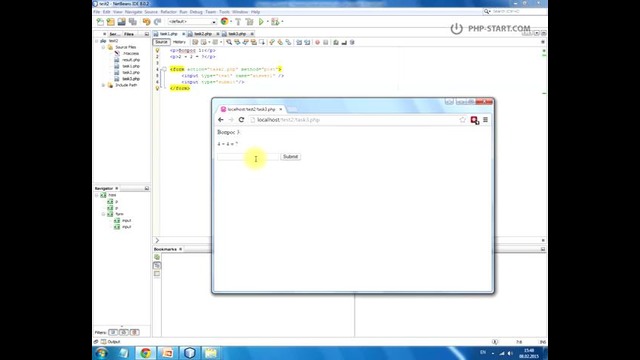The height and width of the screenshot is (360, 640).
Task: Toggle the third Navigator filter button
Action: [135, 332]
